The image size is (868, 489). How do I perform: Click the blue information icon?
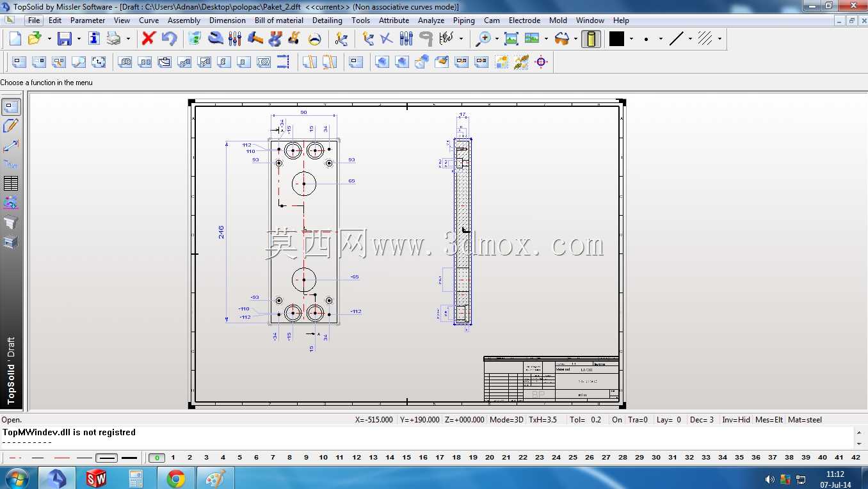(x=94, y=38)
